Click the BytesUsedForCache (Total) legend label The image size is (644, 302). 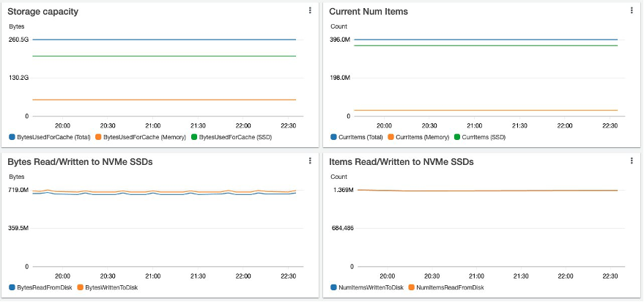(53, 137)
